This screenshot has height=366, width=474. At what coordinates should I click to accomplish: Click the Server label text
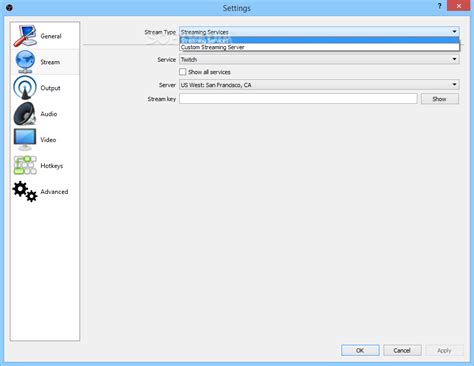click(x=167, y=85)
